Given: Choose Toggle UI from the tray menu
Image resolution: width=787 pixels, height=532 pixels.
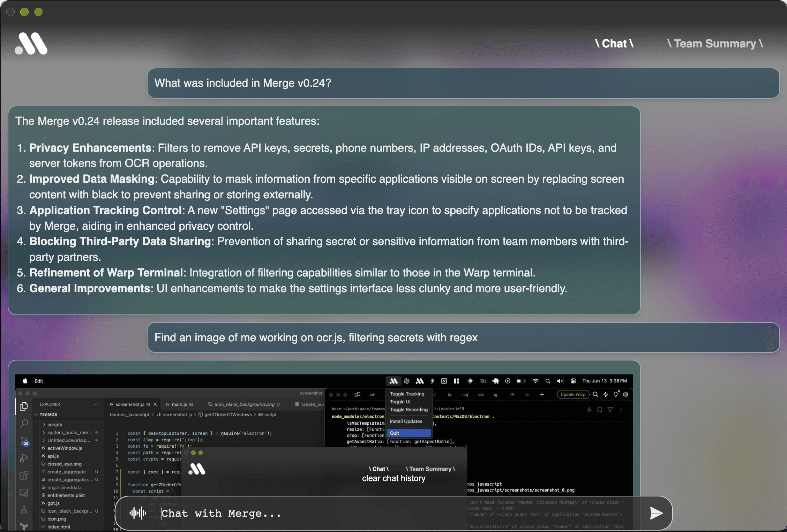Looking at the screenshot, I should click(400, 402).
